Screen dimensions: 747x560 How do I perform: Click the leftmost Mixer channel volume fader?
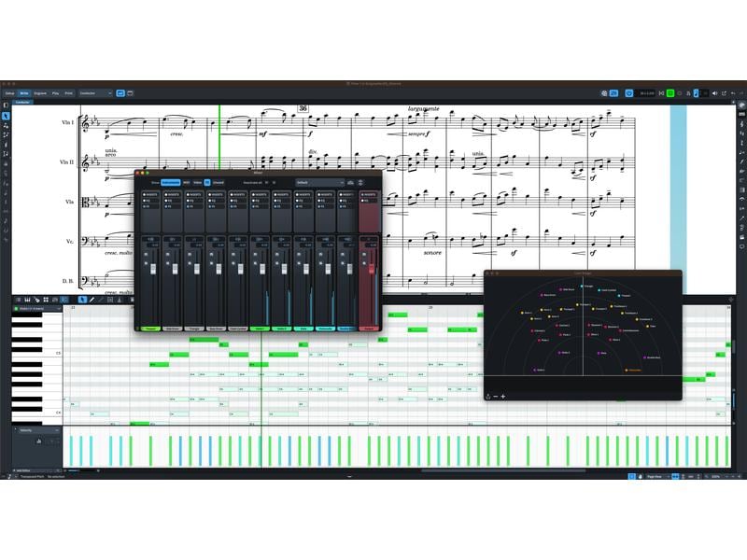[x=153, y=269]
